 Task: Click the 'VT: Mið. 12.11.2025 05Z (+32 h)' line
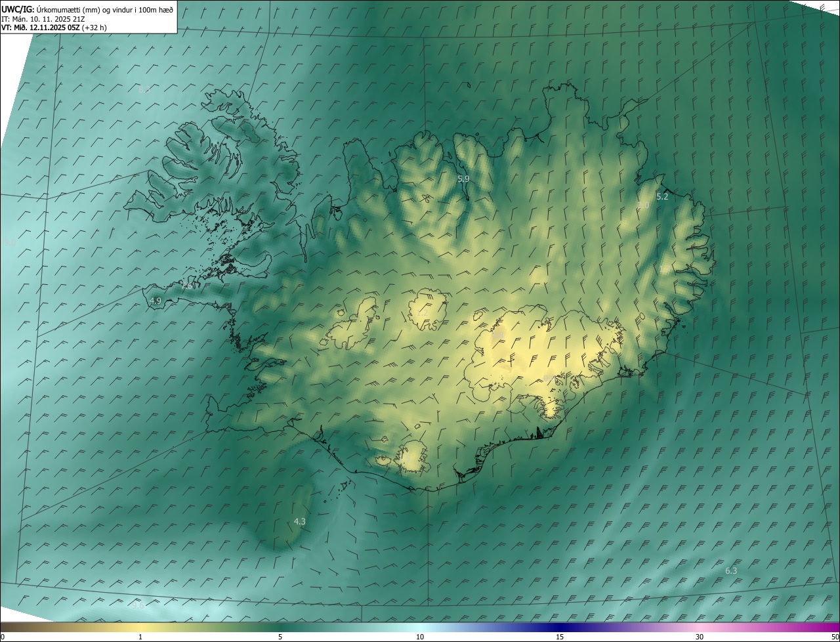[x=54, y=28]
